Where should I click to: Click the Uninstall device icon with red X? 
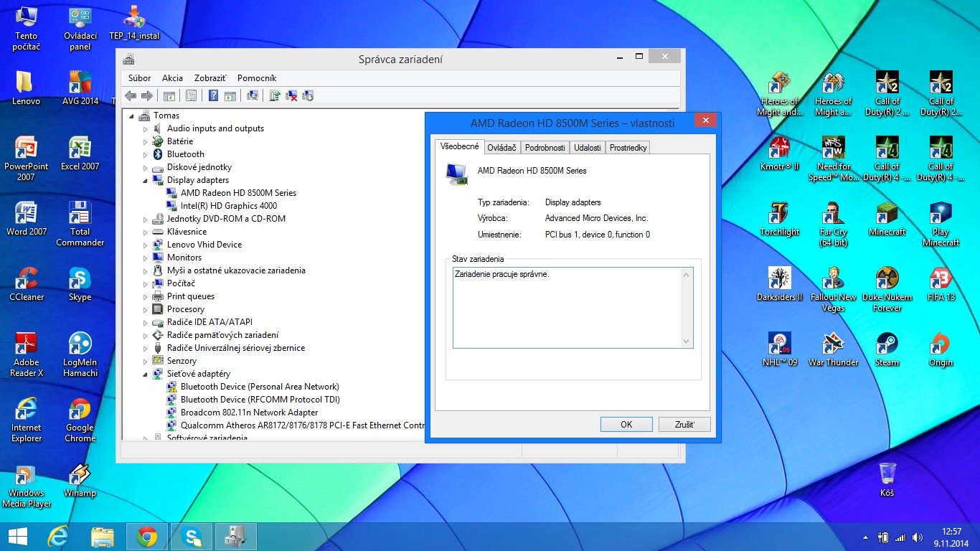(291, 95)
